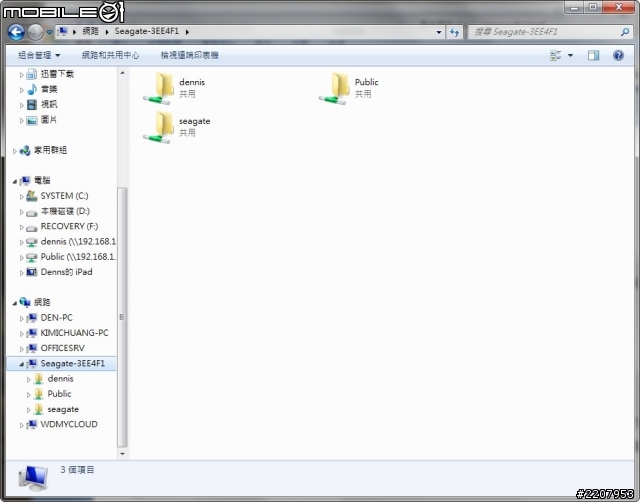The image size is (640, 502).
Task: Select OFFICESRV computer
Action: coord(63,348)
